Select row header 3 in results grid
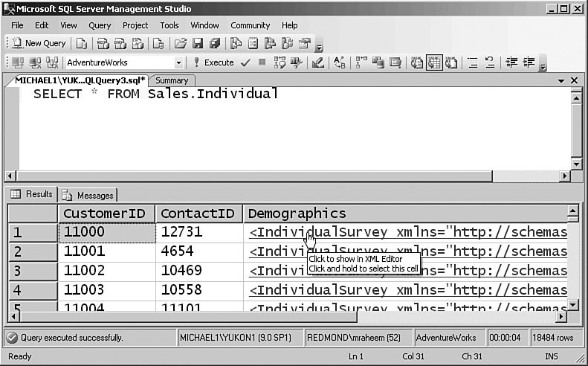This screenshot has width=588, height=366. click(x=33, y=271)
